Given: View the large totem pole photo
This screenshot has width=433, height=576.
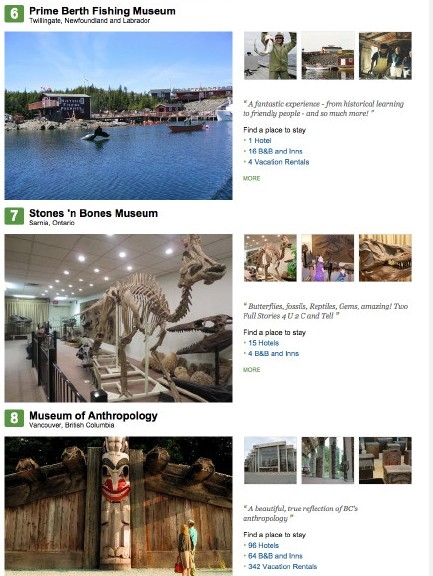Looking at the screenshot, I should [x=118, y=506].
